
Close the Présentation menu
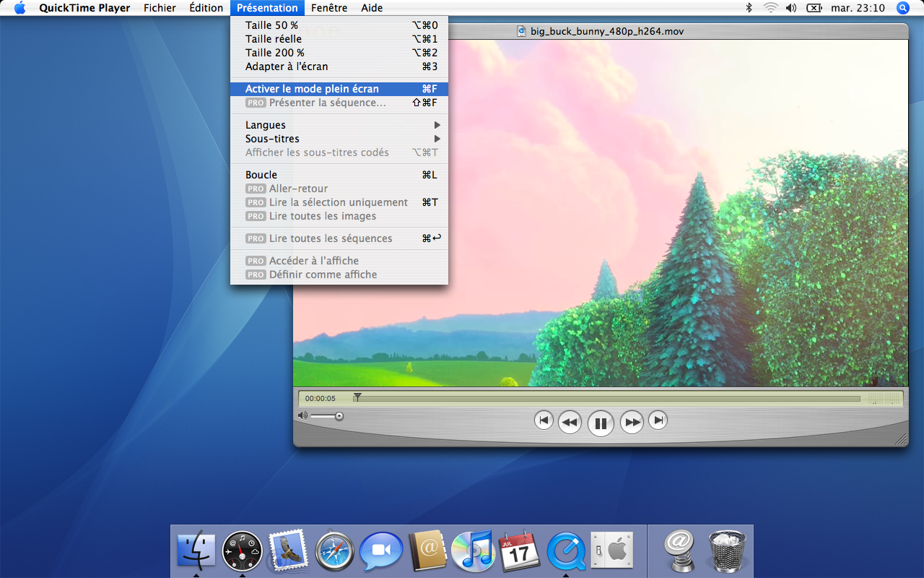point(267,8)
